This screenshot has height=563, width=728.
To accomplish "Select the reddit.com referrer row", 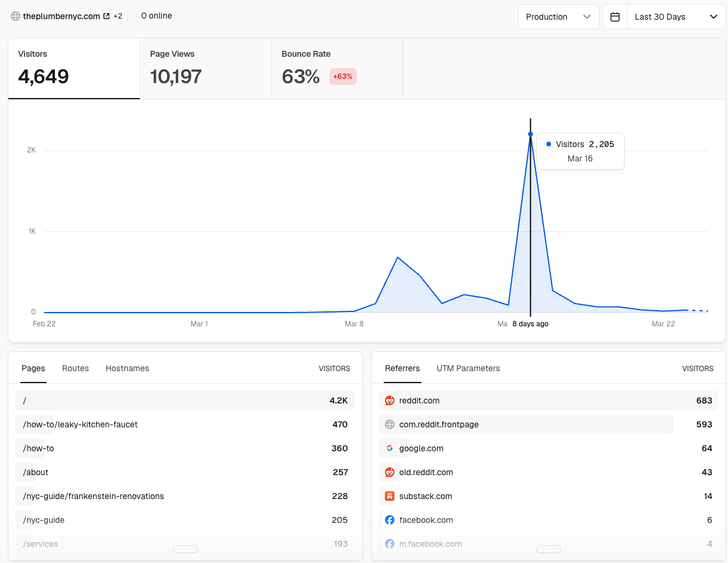I will click(x=549, y=400).
